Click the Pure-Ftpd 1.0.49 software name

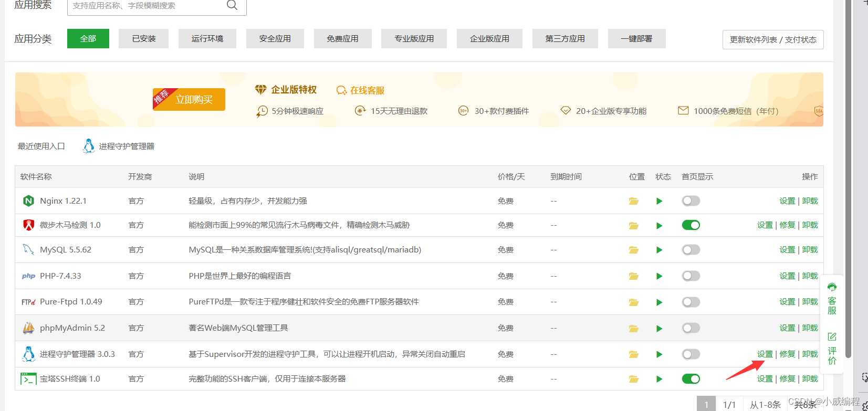[71, 302]
